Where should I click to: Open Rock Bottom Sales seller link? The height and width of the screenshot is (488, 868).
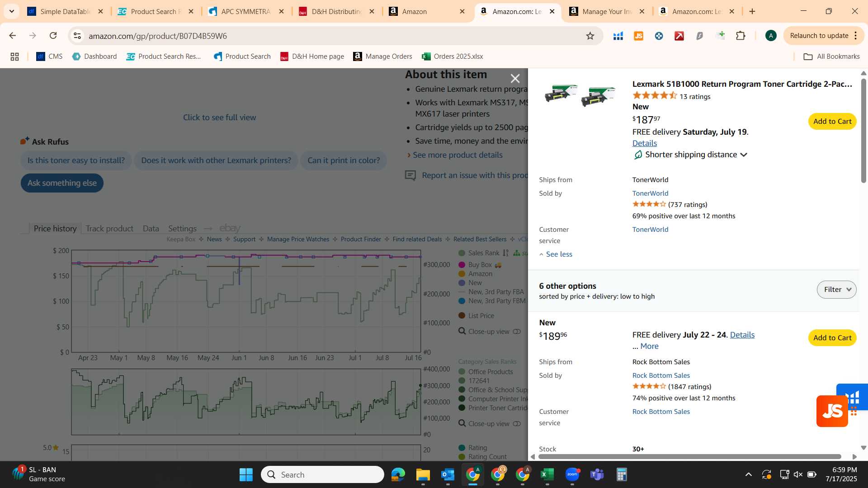click(661, 375)
